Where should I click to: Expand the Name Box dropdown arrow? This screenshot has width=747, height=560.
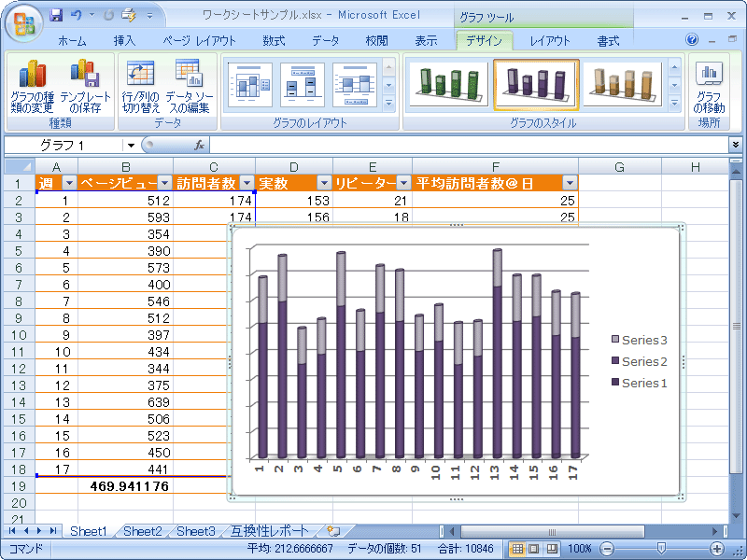tap(130, 146)
